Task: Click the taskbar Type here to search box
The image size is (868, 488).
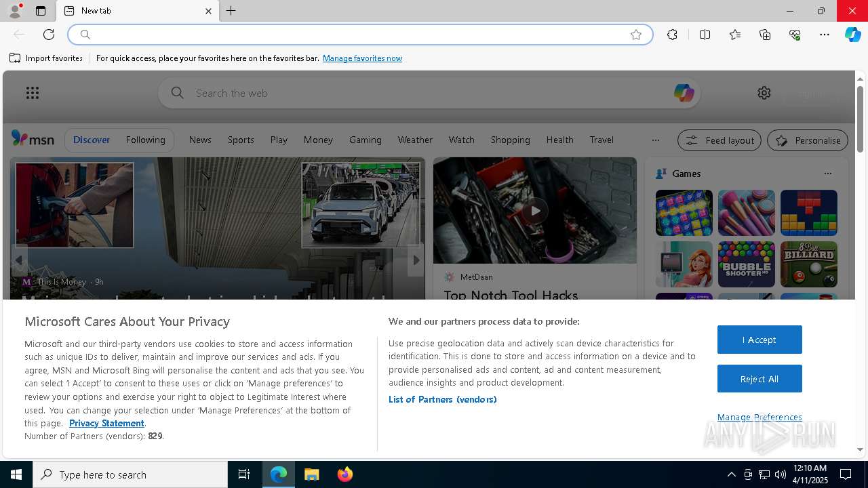Action: click(130, 474)
